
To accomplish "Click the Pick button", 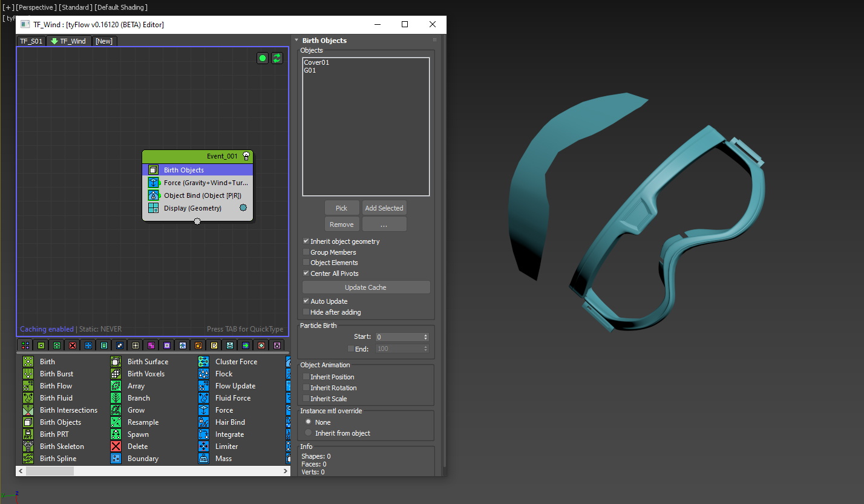I will pos(342,208).
